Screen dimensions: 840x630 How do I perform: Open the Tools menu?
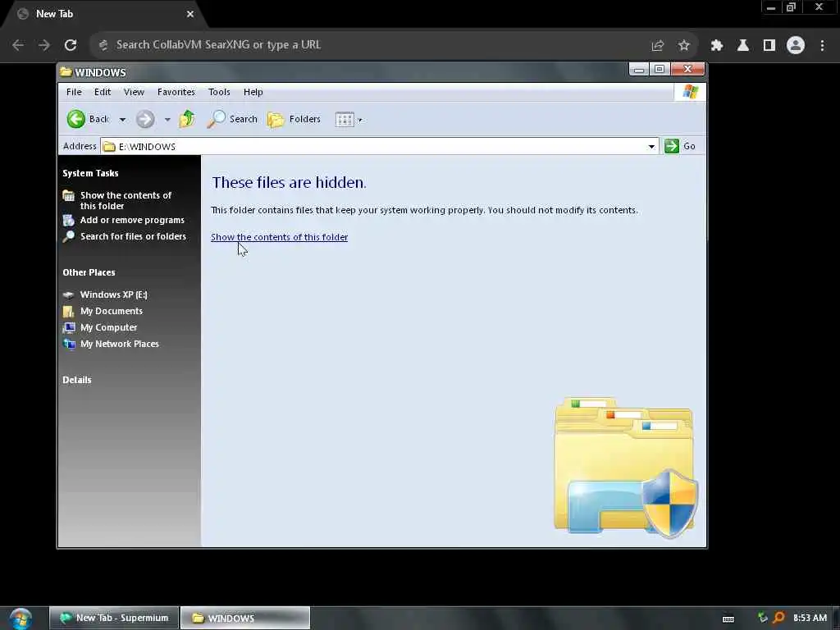point(219,92)
